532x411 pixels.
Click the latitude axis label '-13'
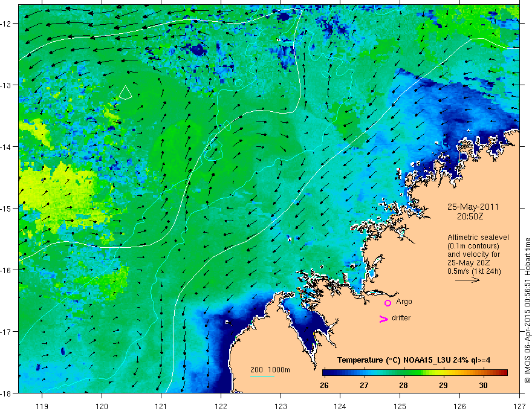tap(6, 85)
